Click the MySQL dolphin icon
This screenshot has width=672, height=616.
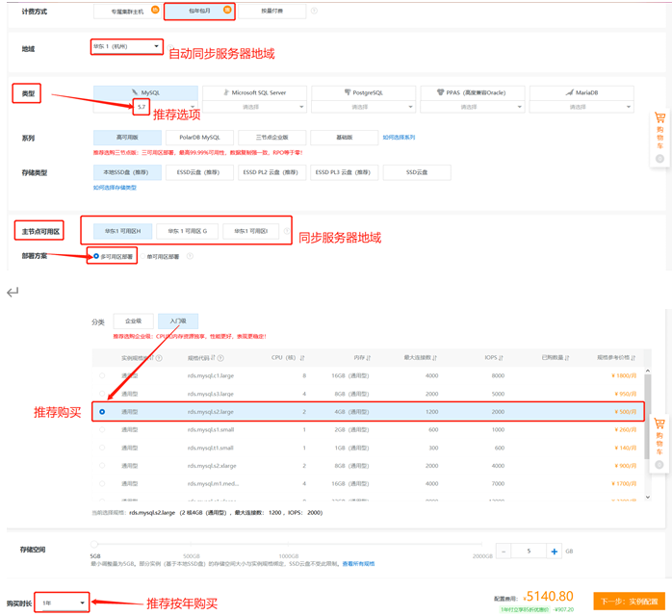pyautogui.click(x=135, y=92)
